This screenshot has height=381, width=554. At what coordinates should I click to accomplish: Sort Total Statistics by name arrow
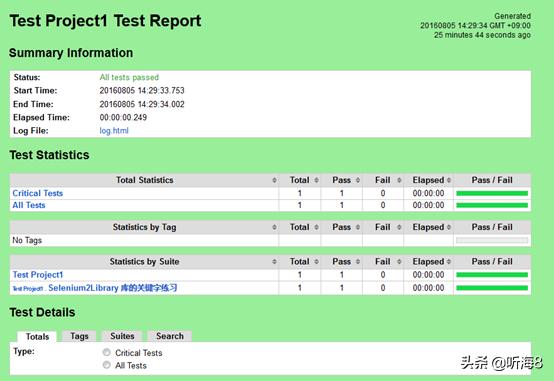[x=274, y=180]
